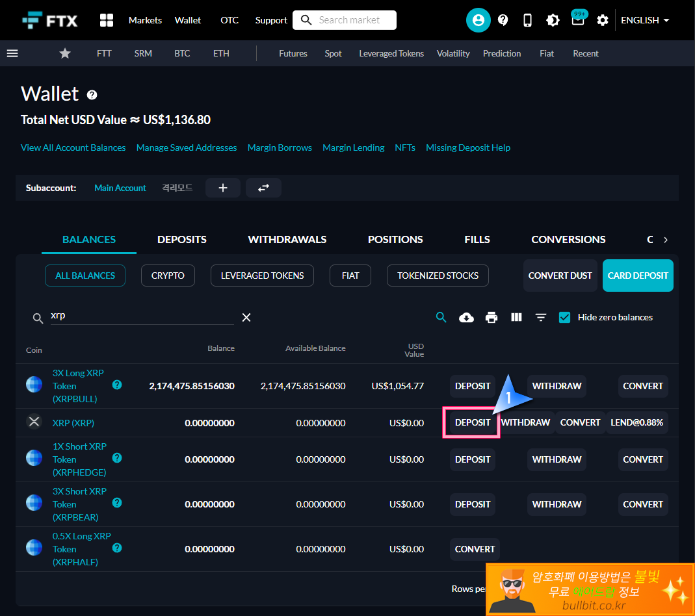Image resolution: width=695 pixels, height=616 pixels.
Task: Show favorites with the star icon
Action: (65, 53)
